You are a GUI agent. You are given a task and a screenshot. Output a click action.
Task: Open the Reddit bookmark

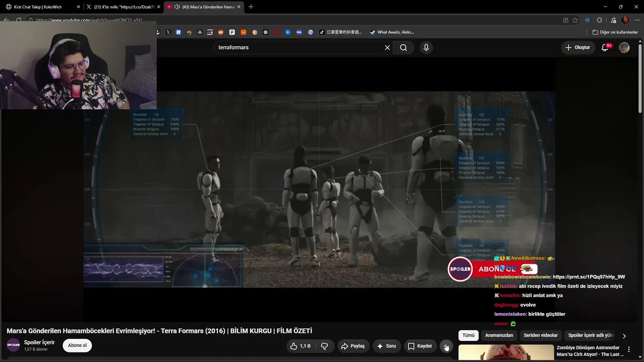click(221, 32)
